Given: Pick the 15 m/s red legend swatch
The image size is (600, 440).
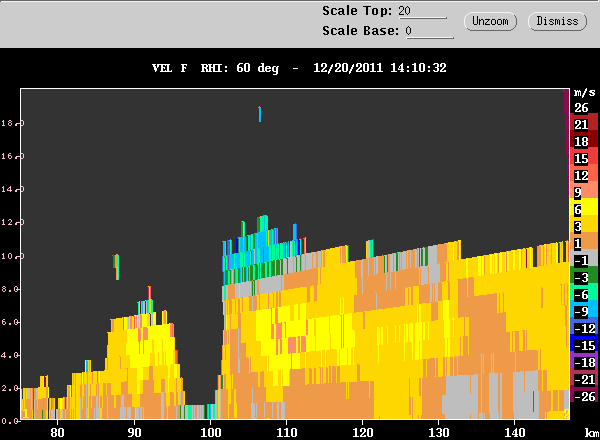Looking at the screenshot, I should click(x=584, y=156).
